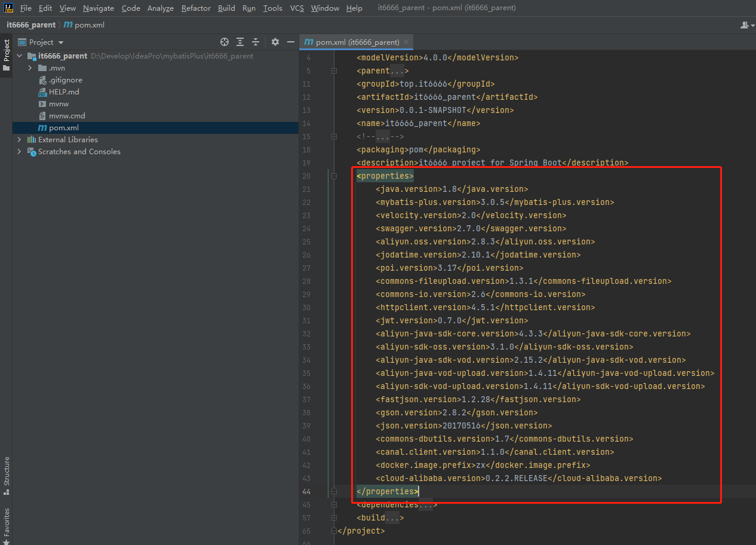Open Project panel settings gear
This screenshot has height=545, width=756.
[275, 42]
